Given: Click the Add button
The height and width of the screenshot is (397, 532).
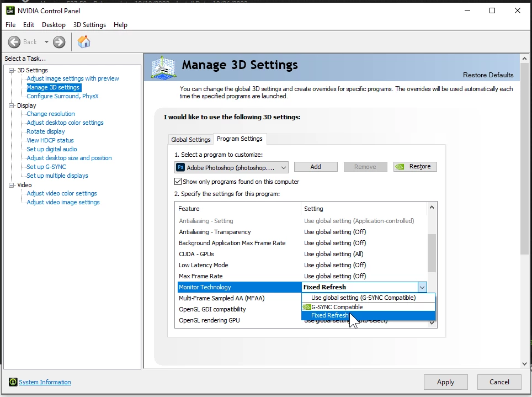Looking at the screenshot, I should tap(316, 167).
